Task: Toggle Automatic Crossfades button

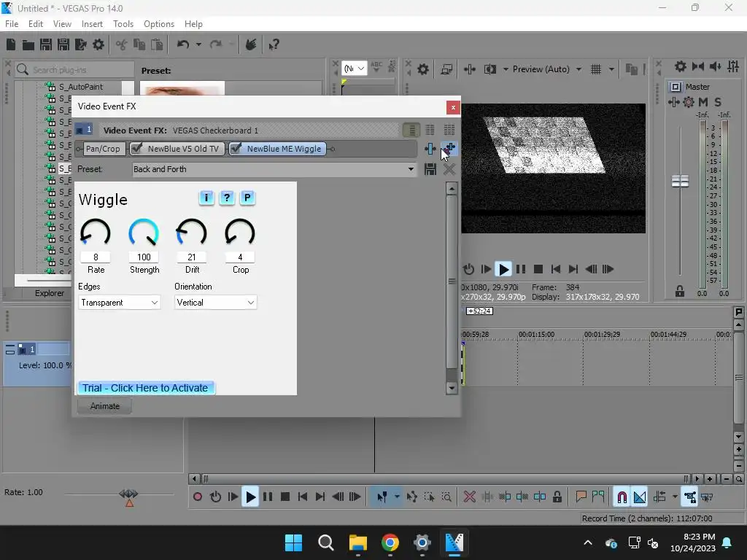Action: 639,497
